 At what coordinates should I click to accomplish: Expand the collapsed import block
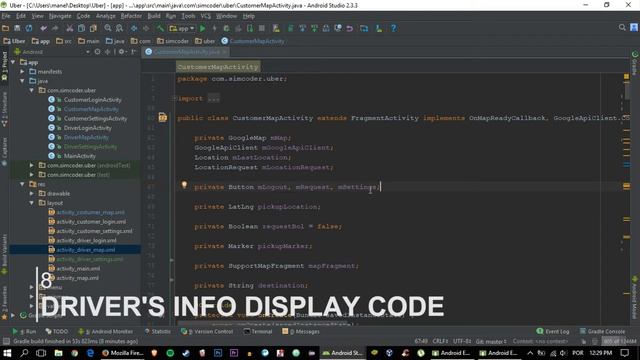174,98
